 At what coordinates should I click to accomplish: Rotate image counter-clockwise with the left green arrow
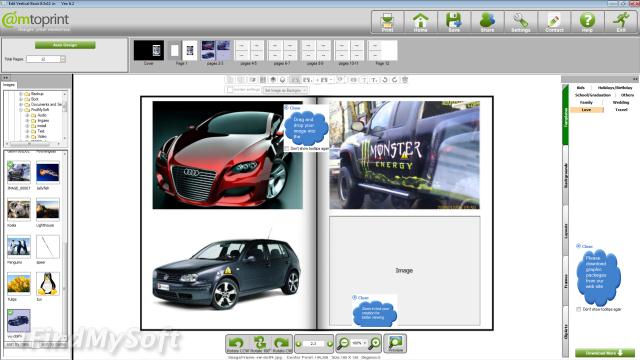tap(236, 344)
